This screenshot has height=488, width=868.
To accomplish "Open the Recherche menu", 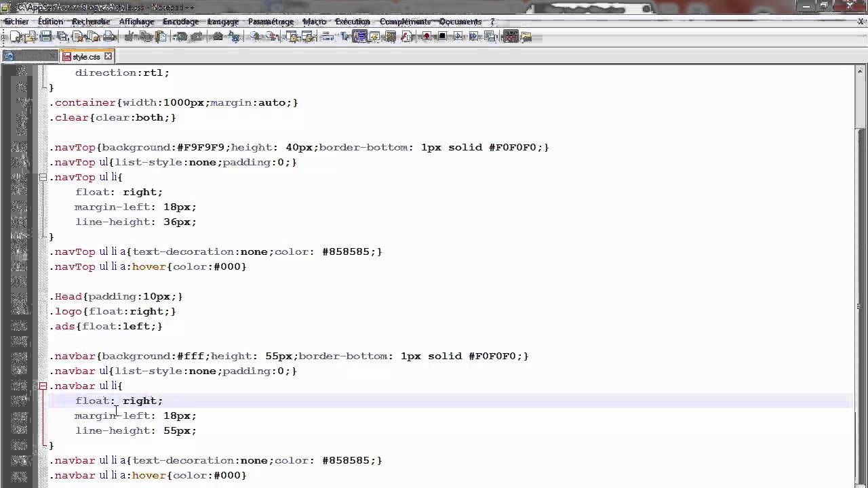I will pyautogui.click(x=91, y=22).
